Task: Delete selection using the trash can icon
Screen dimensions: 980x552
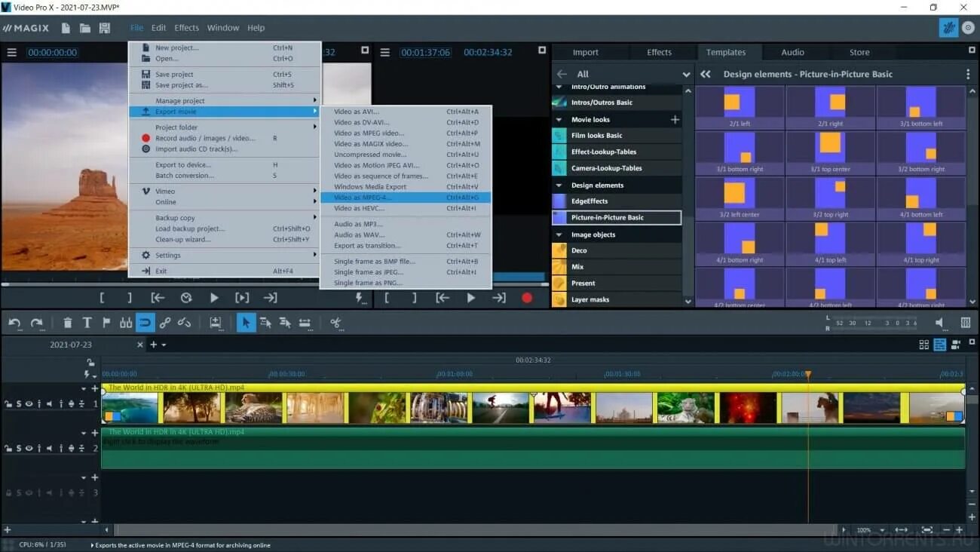Action: pos(67,323)
